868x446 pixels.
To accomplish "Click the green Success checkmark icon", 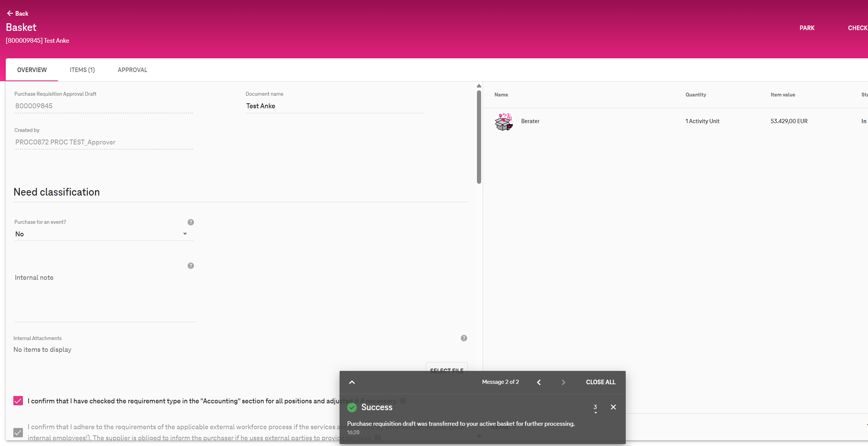I will coord(352,407).
